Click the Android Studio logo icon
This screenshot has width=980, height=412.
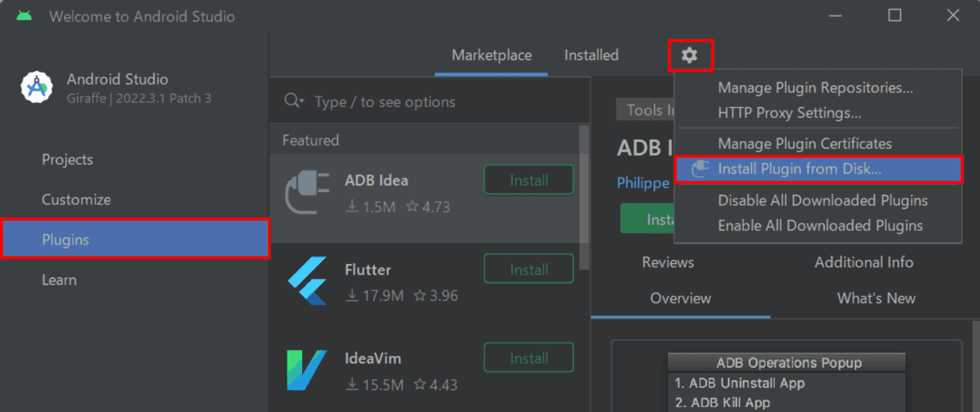(37, 86)
